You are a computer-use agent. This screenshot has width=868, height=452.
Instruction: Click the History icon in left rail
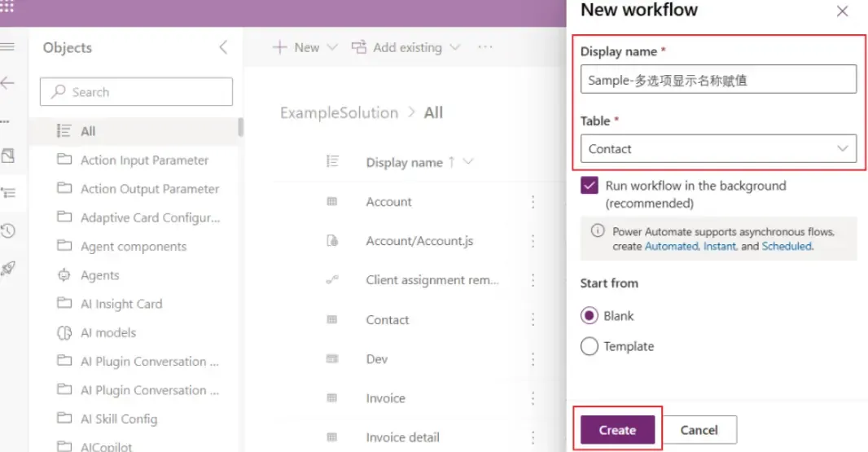coord(8,231)
